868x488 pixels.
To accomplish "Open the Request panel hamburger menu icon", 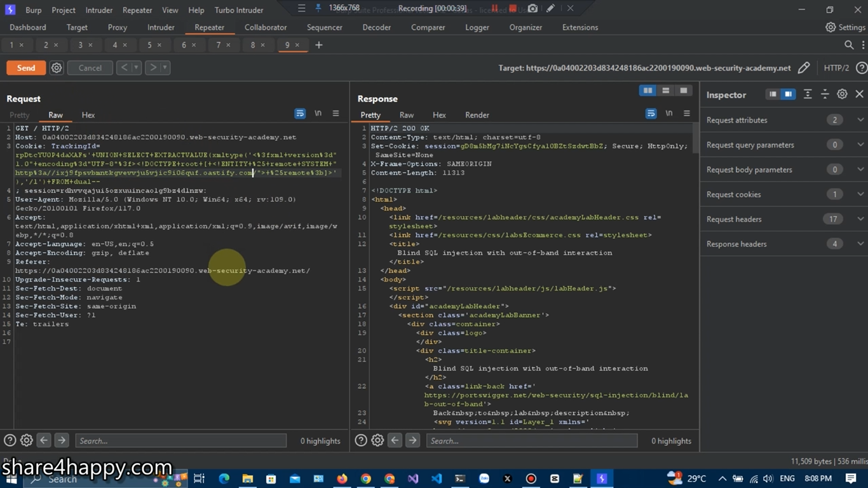I will click(336, 114).
